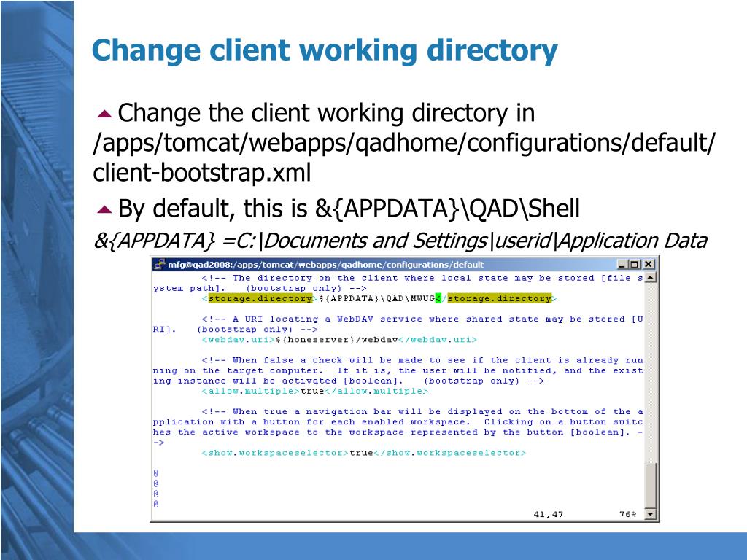Click the terminal title bar path text

[325, 264]
